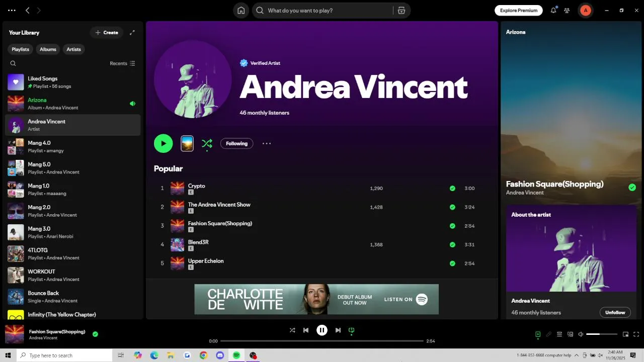Enter full screen player mode
This screenshot has width=644, height=362.
[x=636, y=334]
